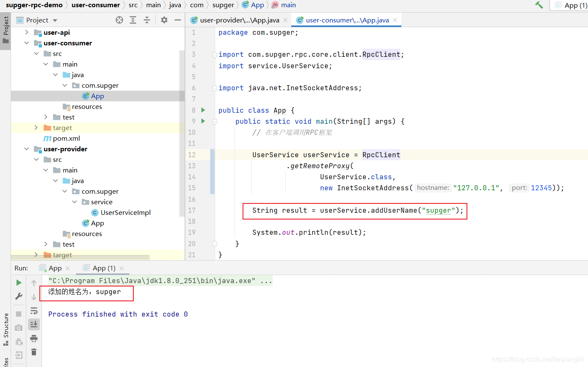Click the Exit icon in Run toolbar
Screen dimensions: 588x367
pos(19,355)
